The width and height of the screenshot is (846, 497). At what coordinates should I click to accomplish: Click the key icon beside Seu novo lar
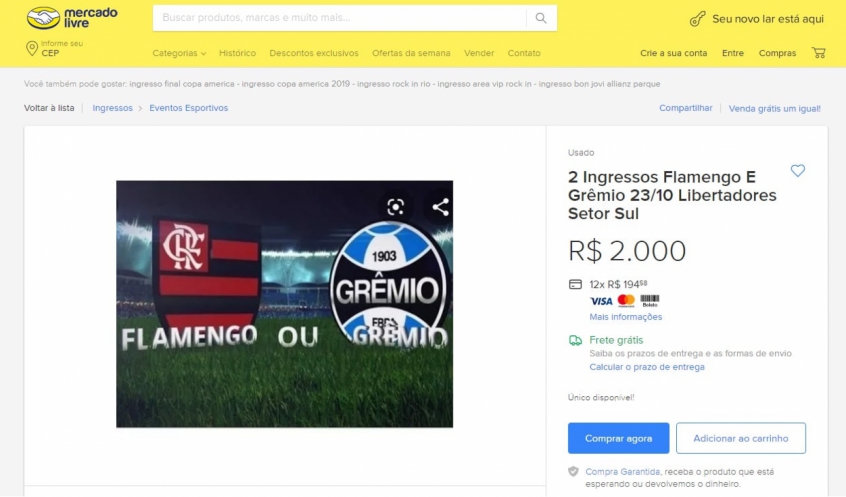point(698,19)
